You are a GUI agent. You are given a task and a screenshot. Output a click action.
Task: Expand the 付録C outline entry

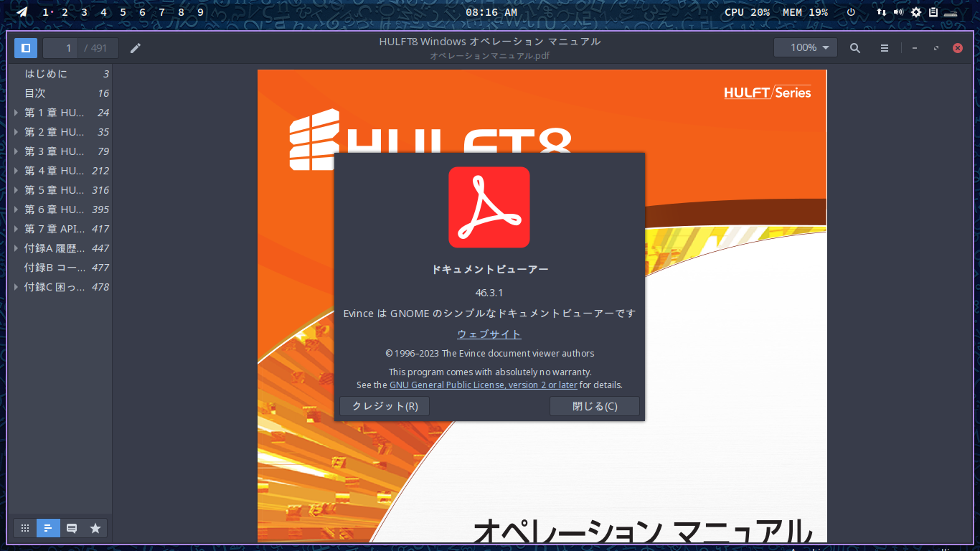17,287
